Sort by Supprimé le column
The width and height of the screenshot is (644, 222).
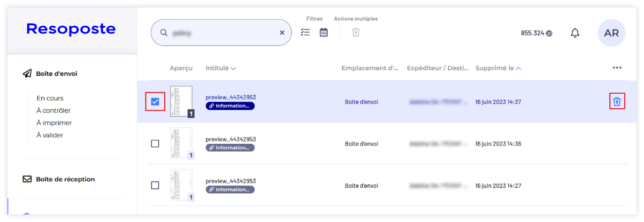(x=498, y=68)
